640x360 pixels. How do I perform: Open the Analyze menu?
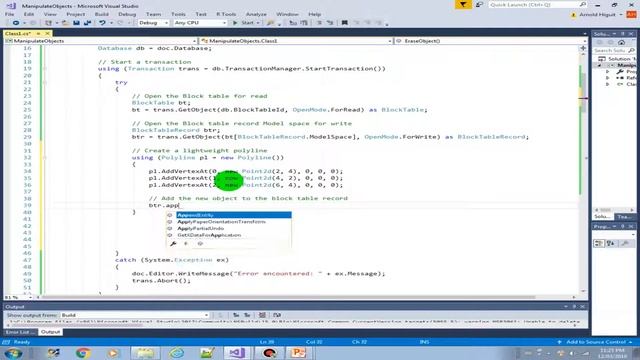(256, 14)
